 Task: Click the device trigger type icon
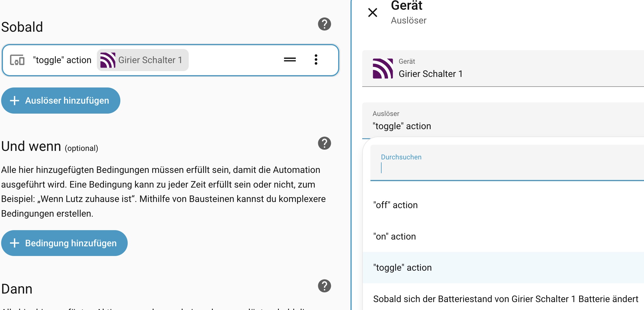point(17,60)
